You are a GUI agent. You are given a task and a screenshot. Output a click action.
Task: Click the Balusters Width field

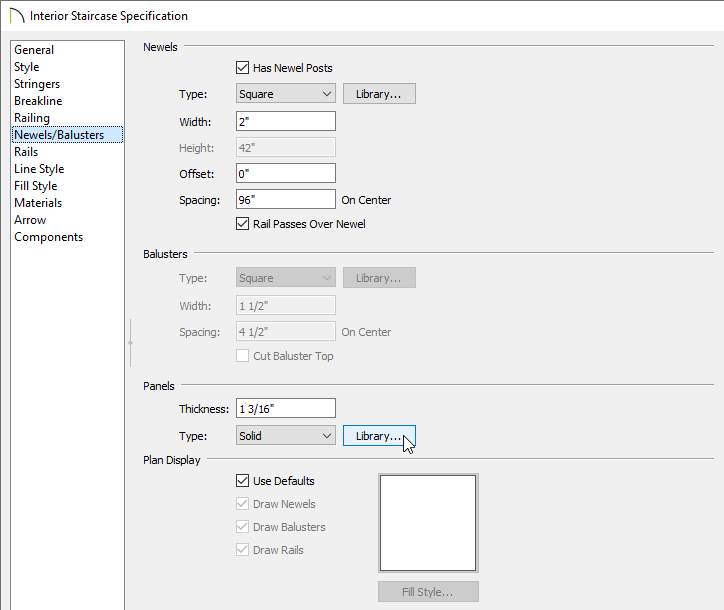286,306
